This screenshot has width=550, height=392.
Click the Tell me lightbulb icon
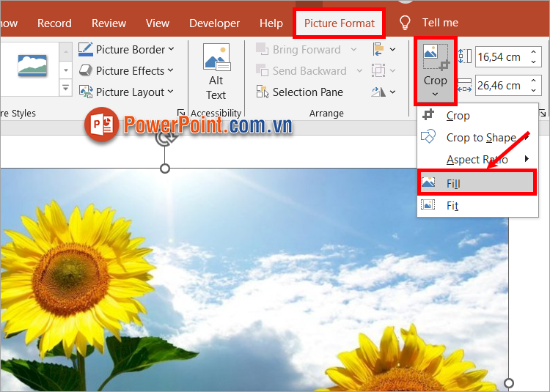click(x=405, y=23)
